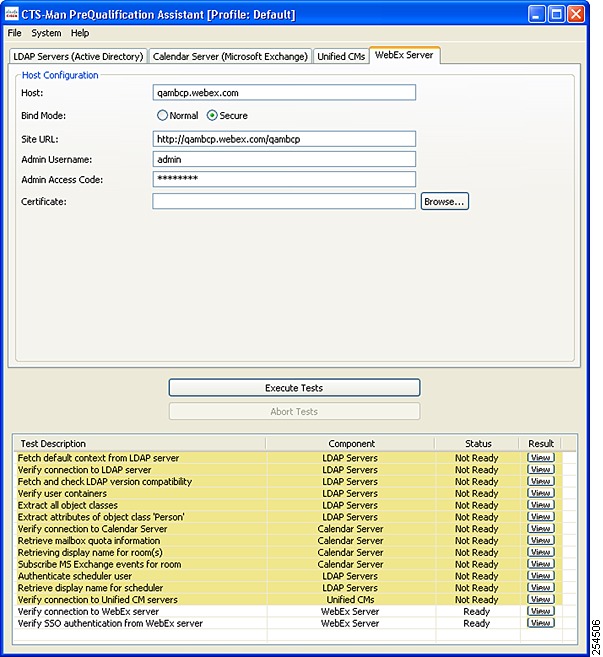Click the Status column header
The image size is (603, 657).
pos(477,443)
